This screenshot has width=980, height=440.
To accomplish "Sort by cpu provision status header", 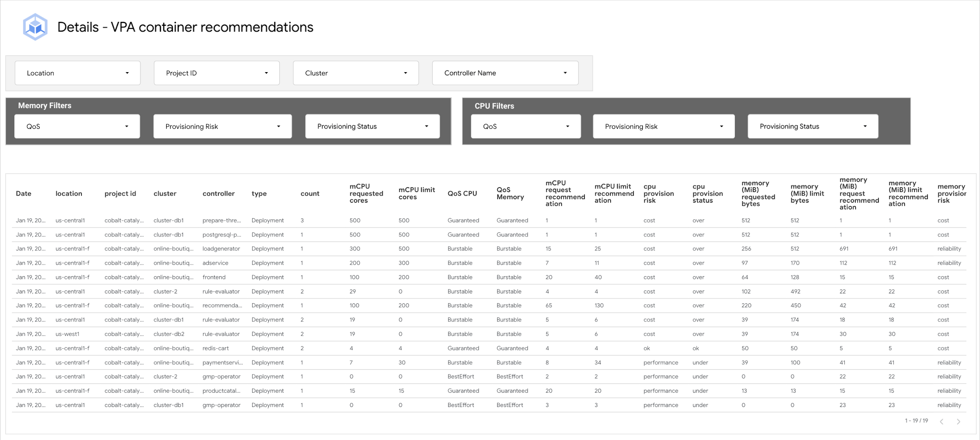I will (x=707, y=194).
